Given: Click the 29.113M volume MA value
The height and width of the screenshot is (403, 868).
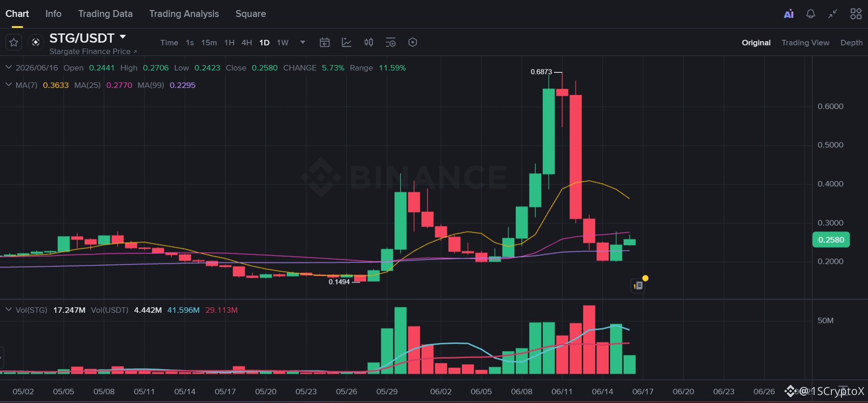Looking at the screenshot, I should click(221, 310).
